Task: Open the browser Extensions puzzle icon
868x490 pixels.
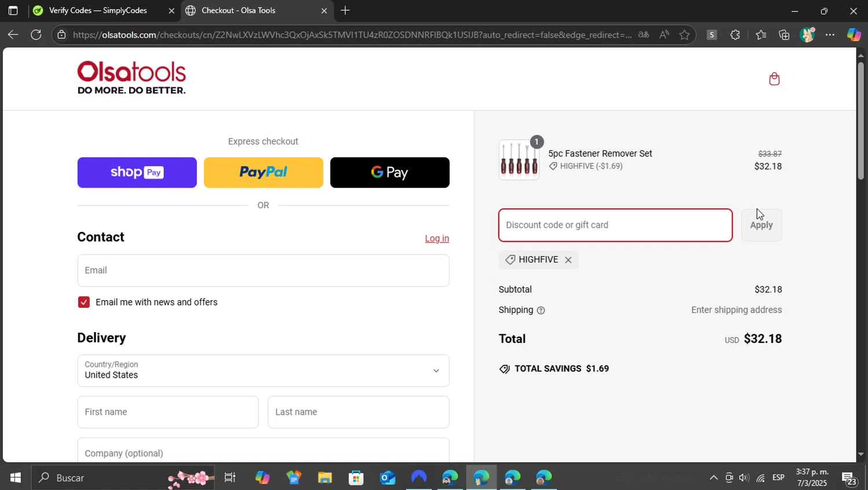Action: pos(735,35)
